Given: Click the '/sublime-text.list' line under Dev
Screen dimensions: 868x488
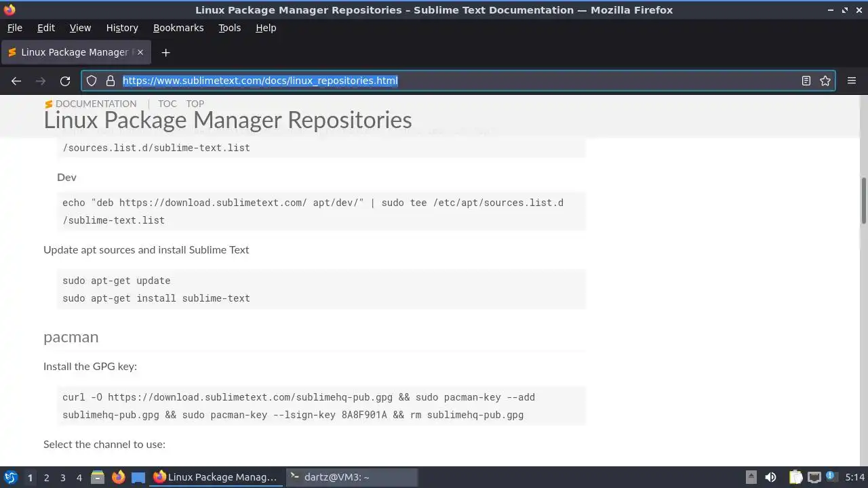Looking at the screenshot, I should (x=113, y=220).
